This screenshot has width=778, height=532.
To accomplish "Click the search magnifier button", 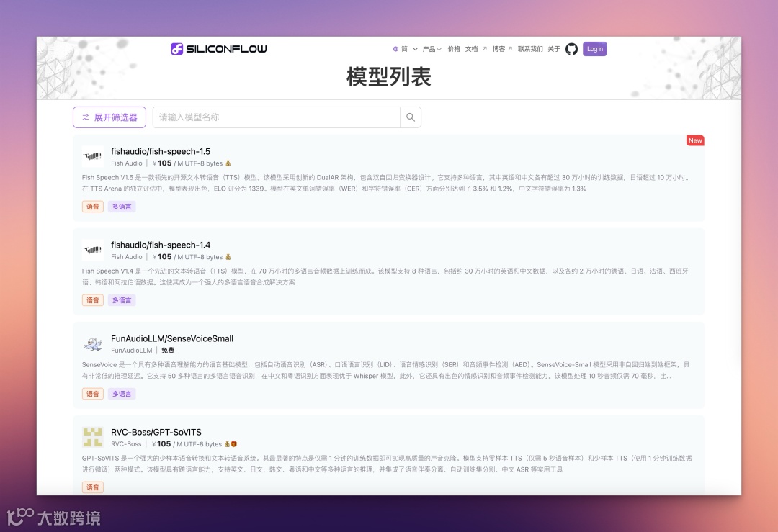I will tap(411, 117).
